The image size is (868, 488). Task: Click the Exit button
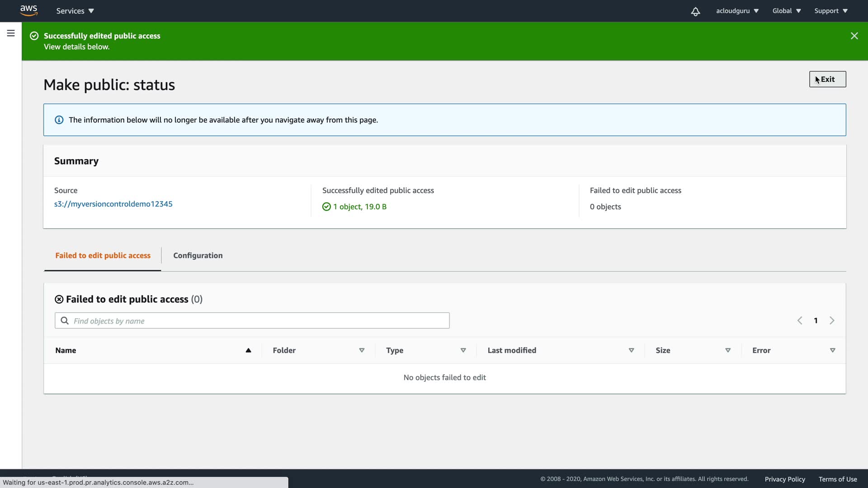827,79
